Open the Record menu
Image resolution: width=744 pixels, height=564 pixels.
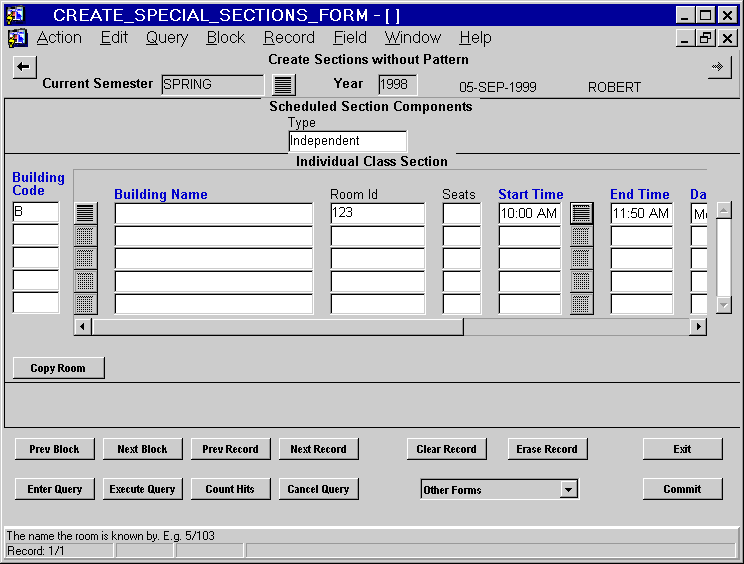point(289,37)
